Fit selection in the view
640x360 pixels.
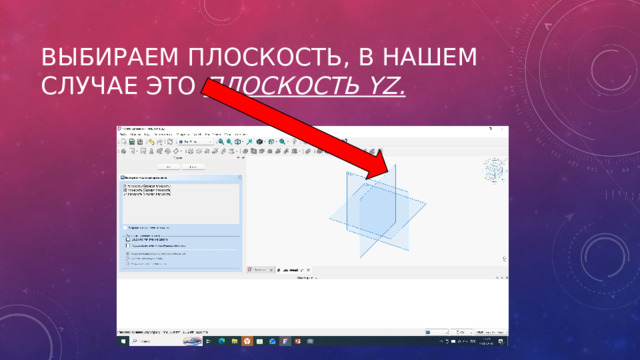click(229, 142)
